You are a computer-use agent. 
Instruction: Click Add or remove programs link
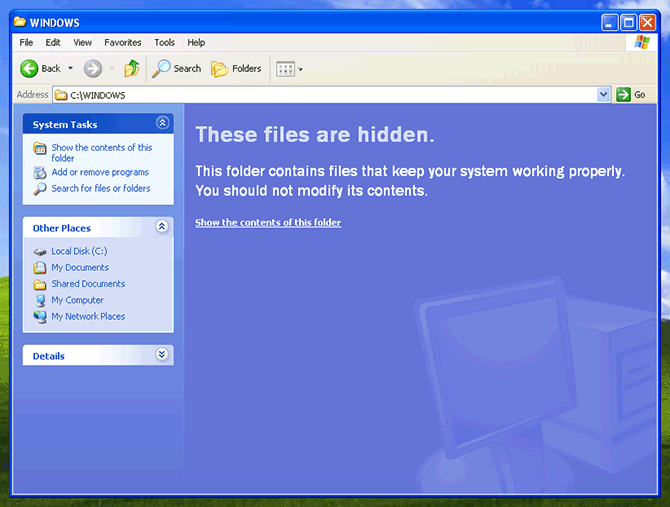[x=100, y=172]
